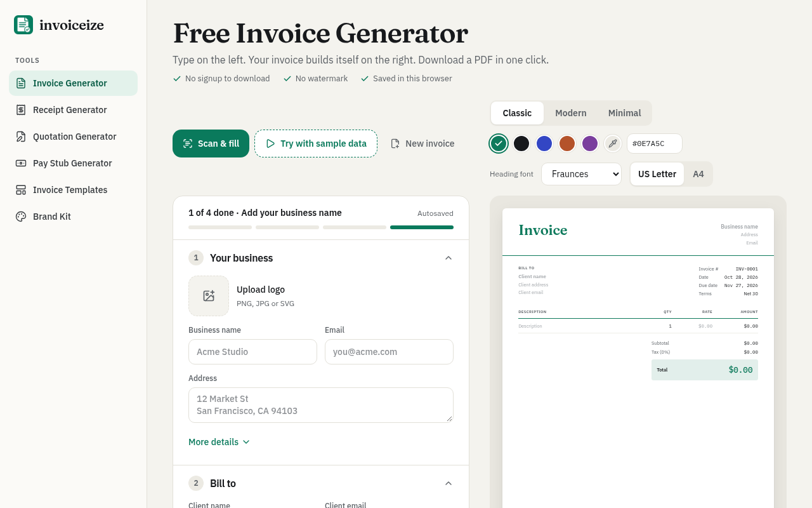The image size is (812, 508).
Task: Open the Brand Kit page
Action: tap(73, 217)
